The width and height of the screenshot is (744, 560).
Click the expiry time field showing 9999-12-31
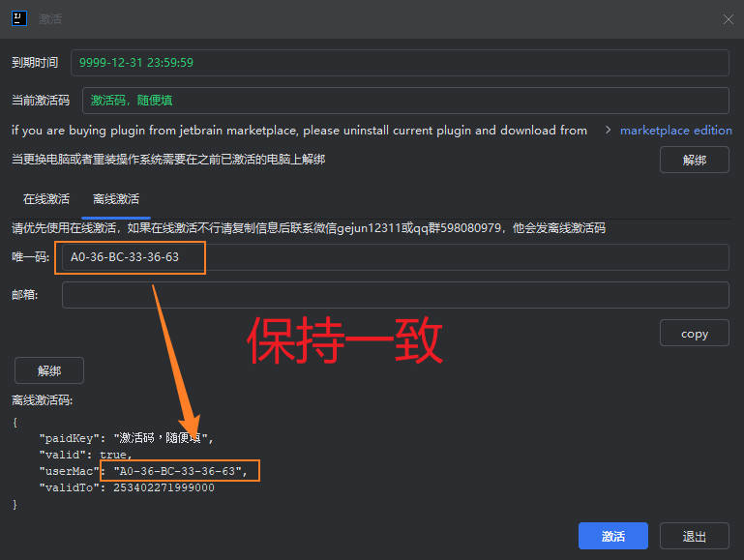tap(399, 63)
